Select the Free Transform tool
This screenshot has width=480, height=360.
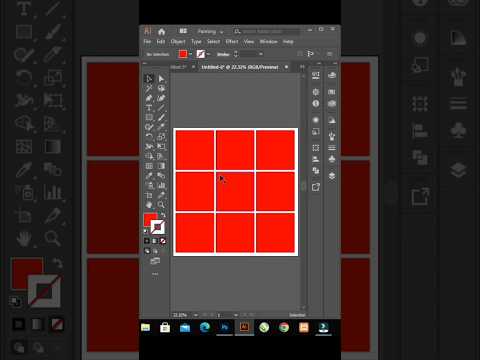[161, 146]
